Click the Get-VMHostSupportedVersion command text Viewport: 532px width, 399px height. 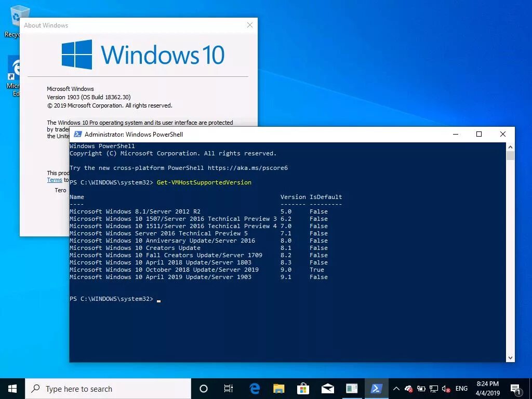click(x=204, y=182)
